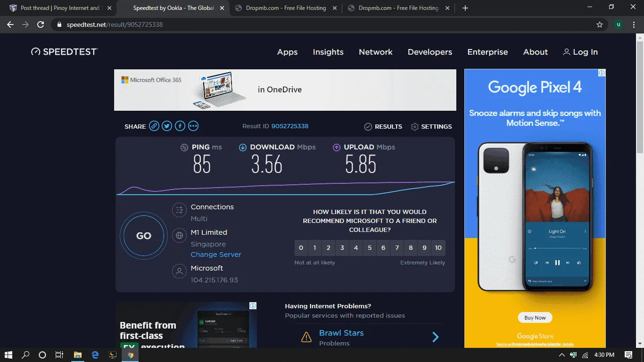Open the Apps menu in the navigation

click(x=287, y=52)
